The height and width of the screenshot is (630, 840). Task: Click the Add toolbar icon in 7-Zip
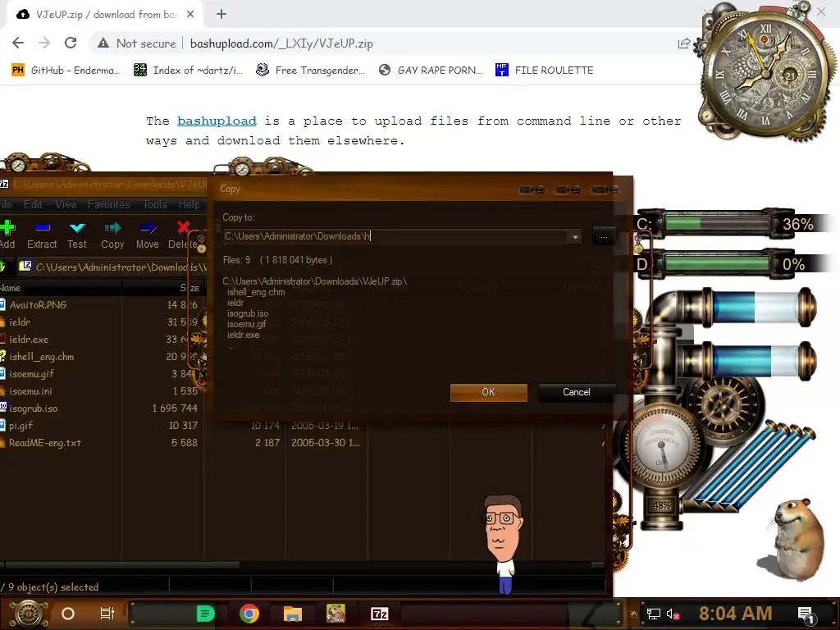7,228
